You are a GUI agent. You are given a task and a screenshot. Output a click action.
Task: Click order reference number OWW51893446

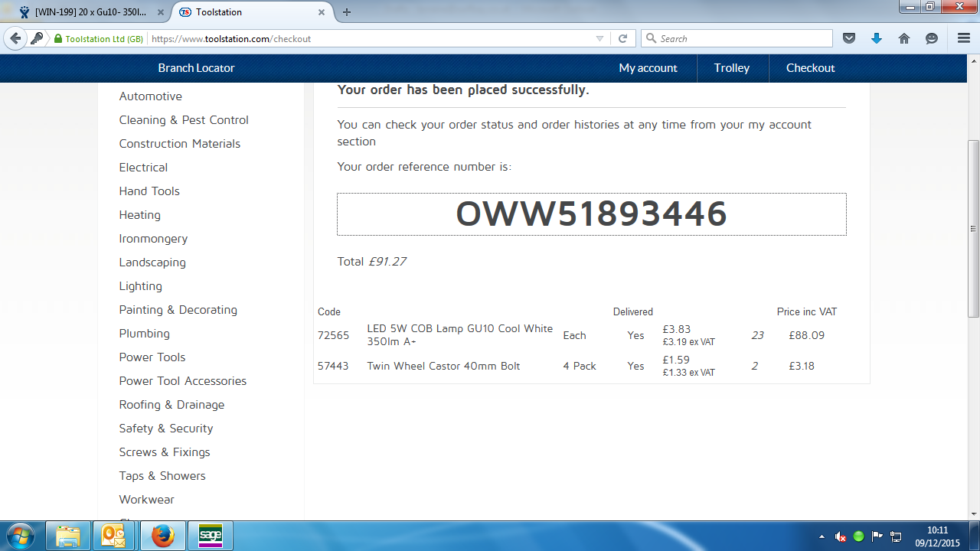coord(592,214)
